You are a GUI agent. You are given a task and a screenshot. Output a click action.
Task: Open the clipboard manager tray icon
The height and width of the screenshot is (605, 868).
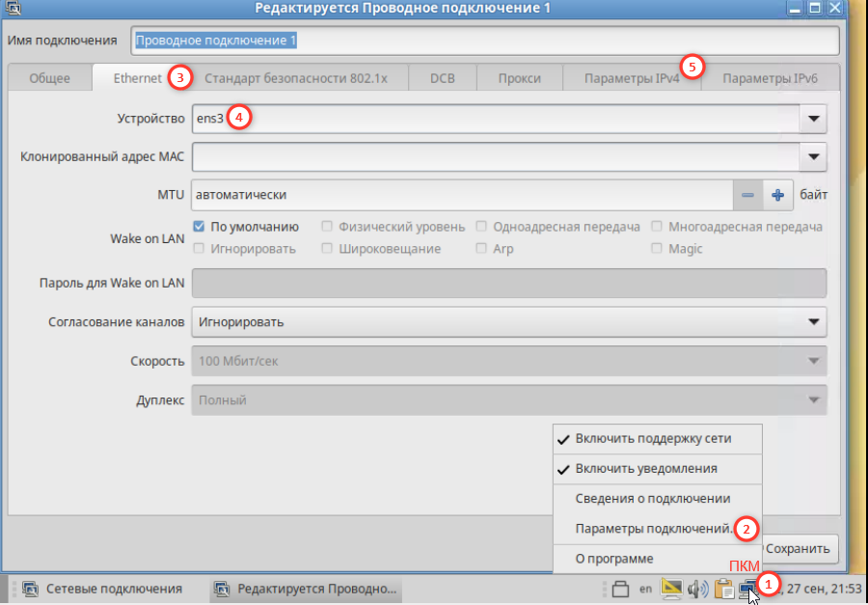[x=724, y=589]
